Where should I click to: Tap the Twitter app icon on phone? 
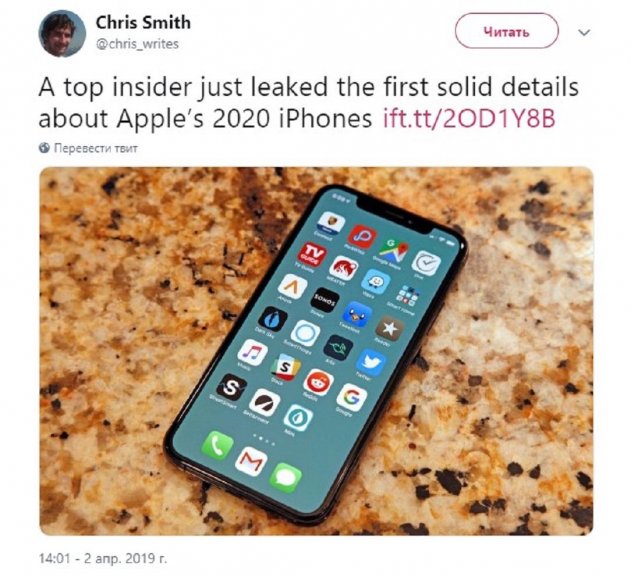tap(371, 363)
